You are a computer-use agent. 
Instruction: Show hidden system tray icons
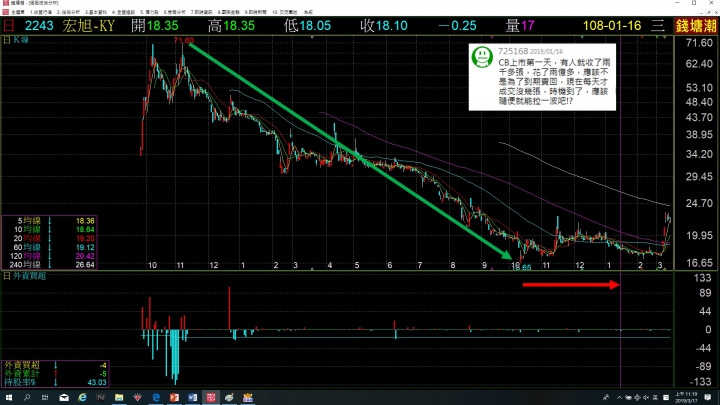[619, 397]
